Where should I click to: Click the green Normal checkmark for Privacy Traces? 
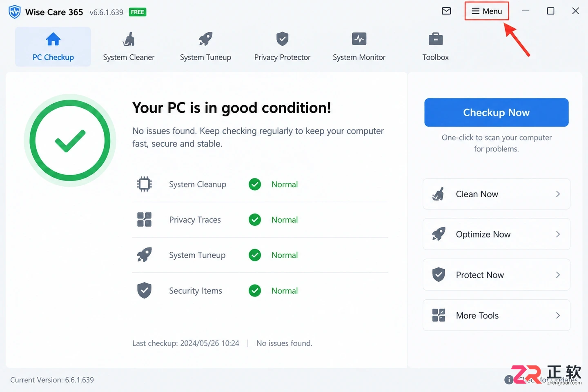(255, 220)
